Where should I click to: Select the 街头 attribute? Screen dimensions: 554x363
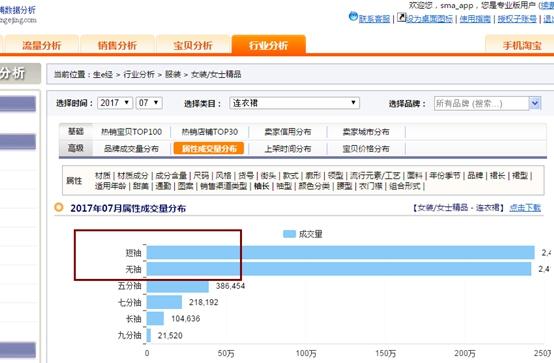click(x=268, y=175)
